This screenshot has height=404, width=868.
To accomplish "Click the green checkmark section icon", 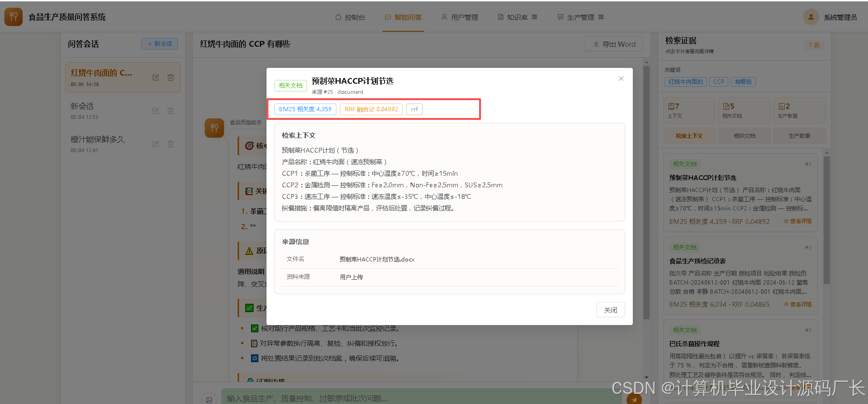I will coord(249,308).
